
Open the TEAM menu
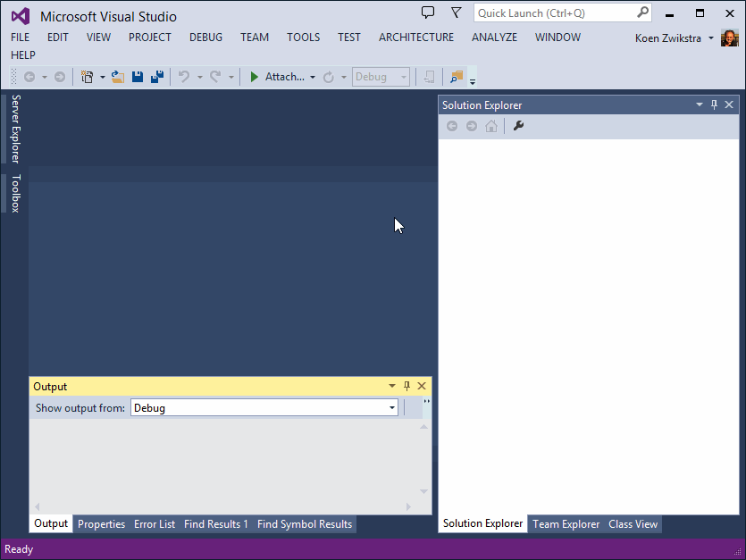click(x=255, y=38)
